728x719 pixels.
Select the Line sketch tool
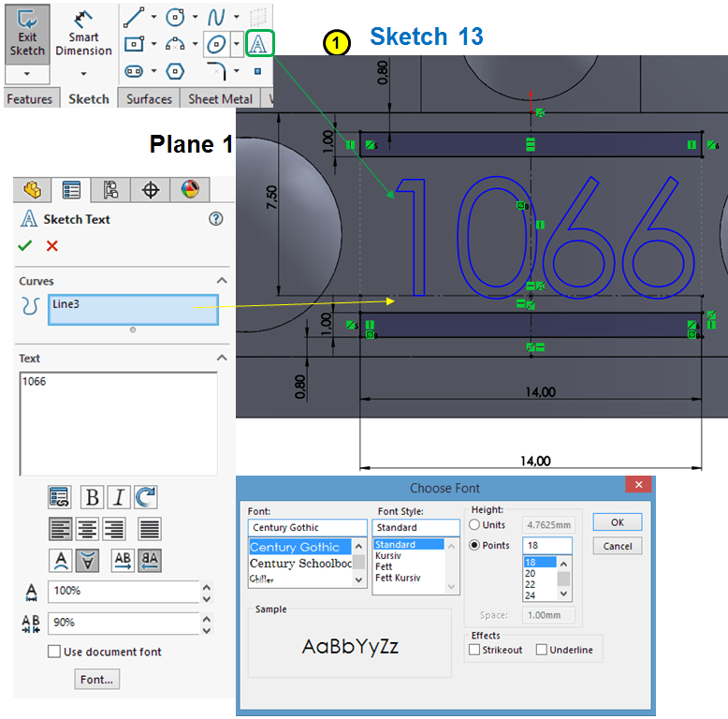point(133,17)
